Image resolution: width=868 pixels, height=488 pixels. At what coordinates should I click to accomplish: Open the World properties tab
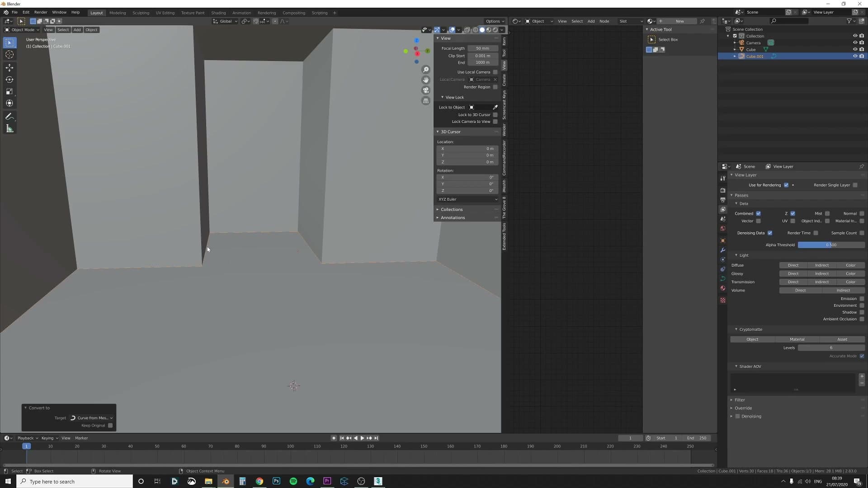tap(723, 229)
